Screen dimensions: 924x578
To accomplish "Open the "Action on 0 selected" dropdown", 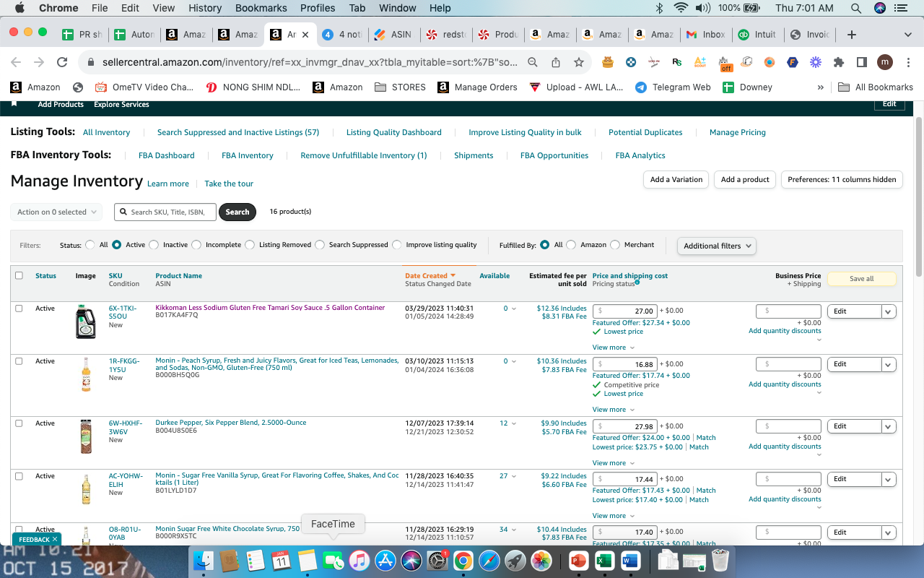I will pos(56,212).
